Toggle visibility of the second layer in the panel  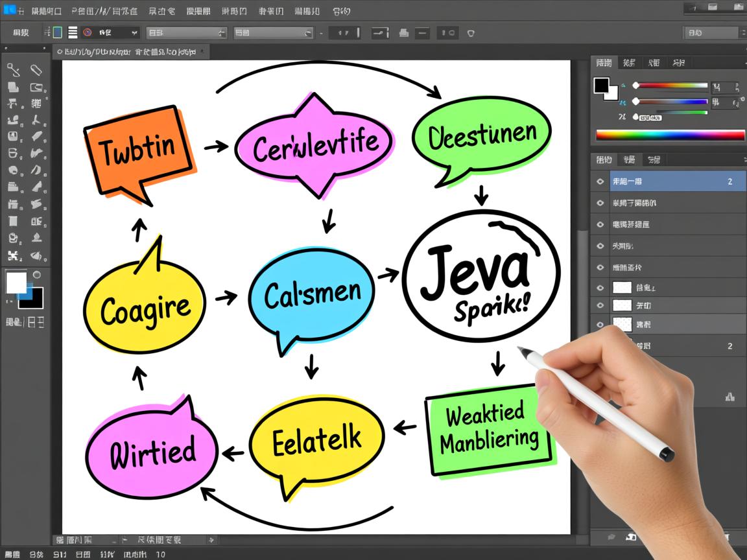tap(600, 202)
